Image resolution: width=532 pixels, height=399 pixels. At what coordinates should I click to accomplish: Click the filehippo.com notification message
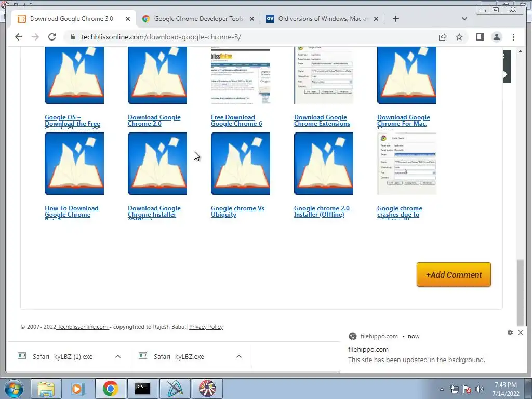[416, 360]
